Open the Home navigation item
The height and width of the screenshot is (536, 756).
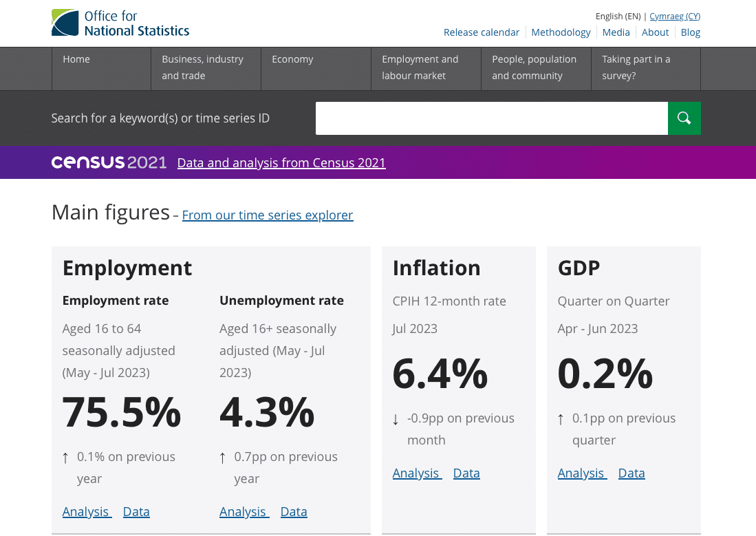[101, 69]
